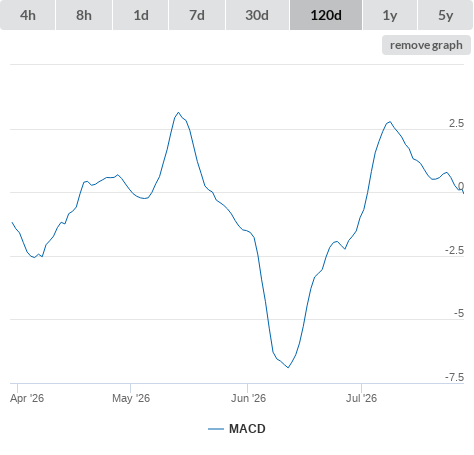This screenshot has width=474, height=455.
Task: Click the remove graph button
Action: pyautogui.click(x=426, y=45)
